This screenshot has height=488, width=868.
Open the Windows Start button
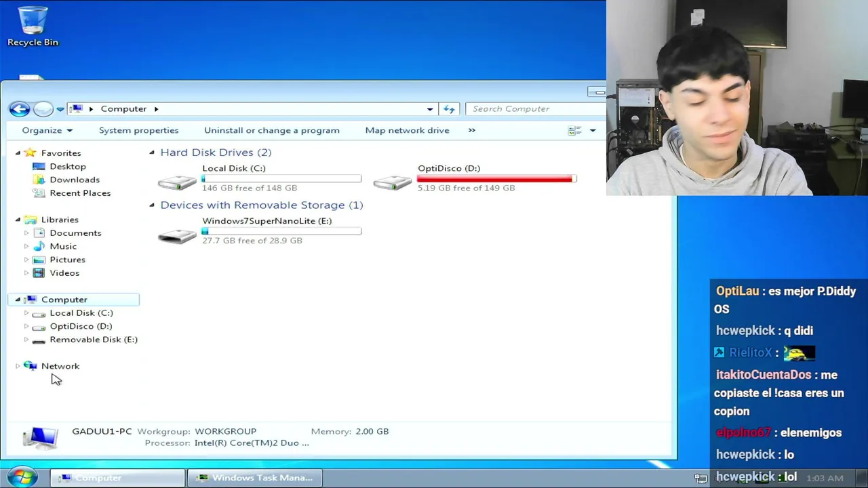22,477
